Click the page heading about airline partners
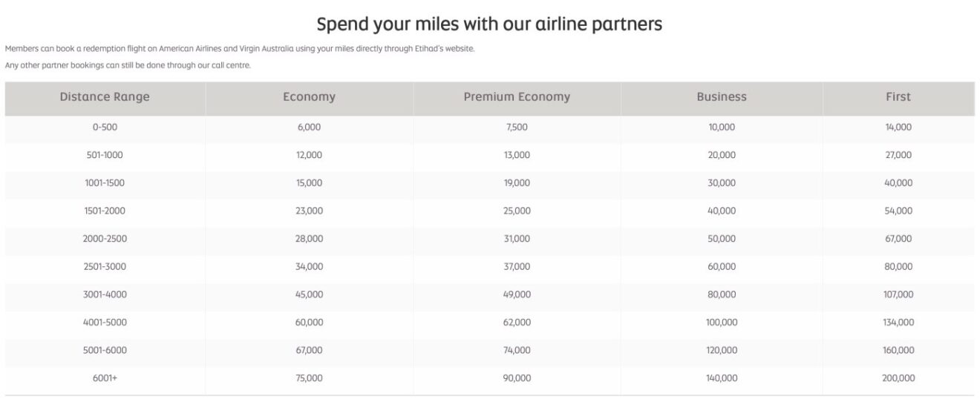The image size is (980, 402). tap(489, 24)
